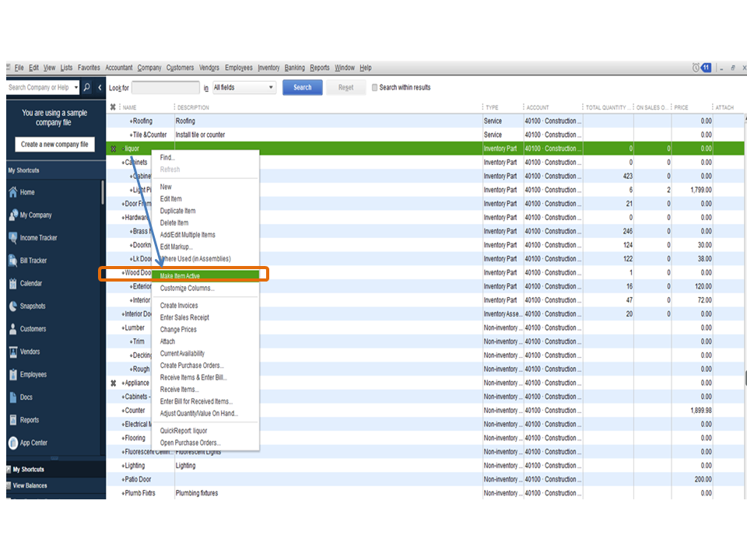
Task: Select the Roofing item row
Action: (x=425, y=121)
